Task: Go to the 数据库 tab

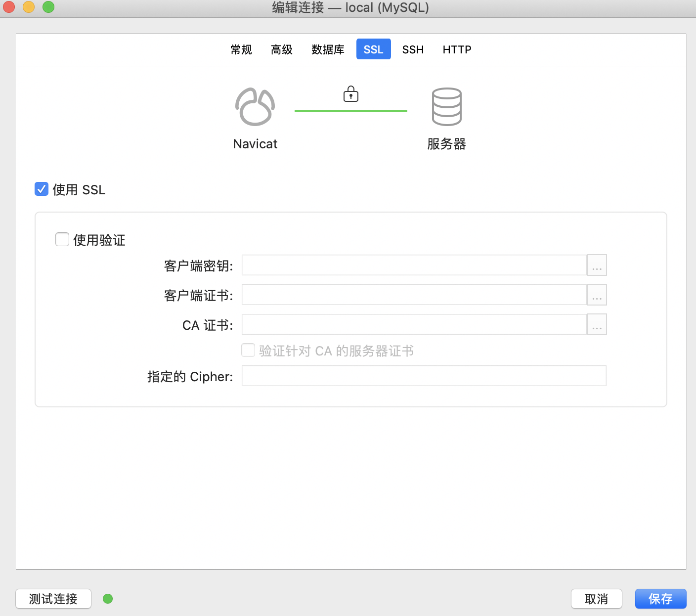Action: [x=328, y=49]
